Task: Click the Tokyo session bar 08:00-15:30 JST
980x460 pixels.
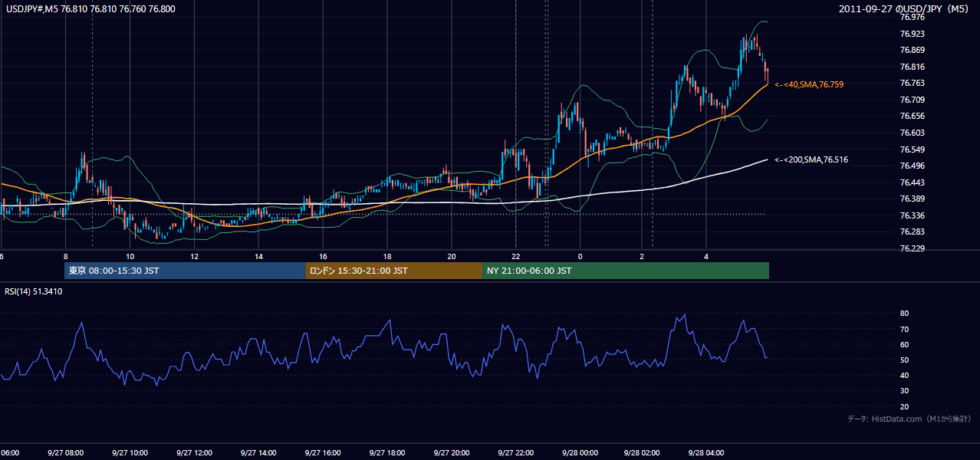Action: (185, 271)
